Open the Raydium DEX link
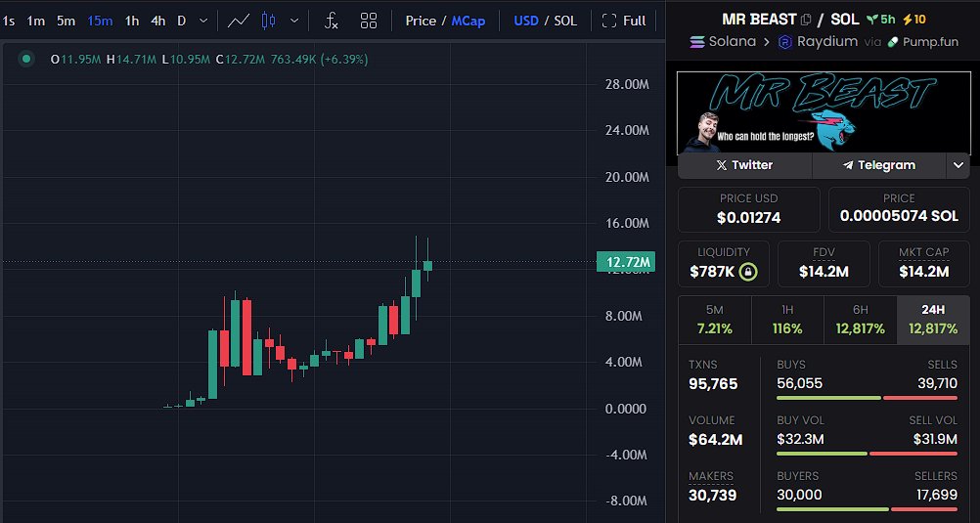This screenshot has height=523, width=980. (818, 42)
